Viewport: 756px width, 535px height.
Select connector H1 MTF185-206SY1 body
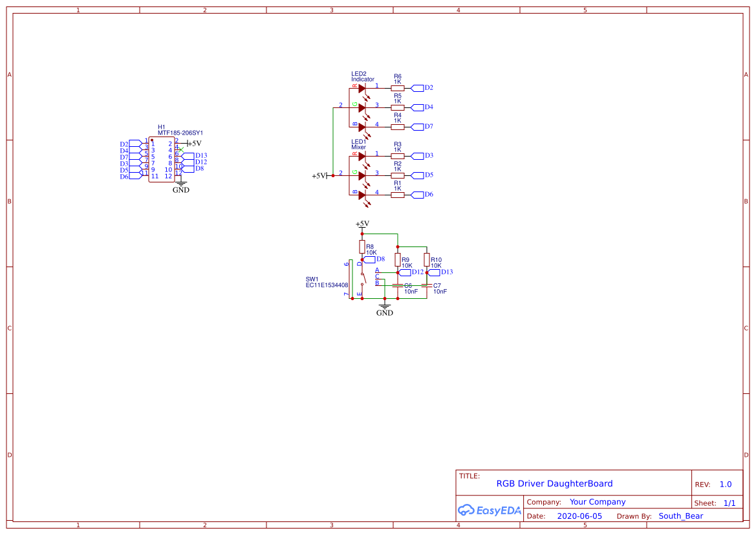click(163, 158)
